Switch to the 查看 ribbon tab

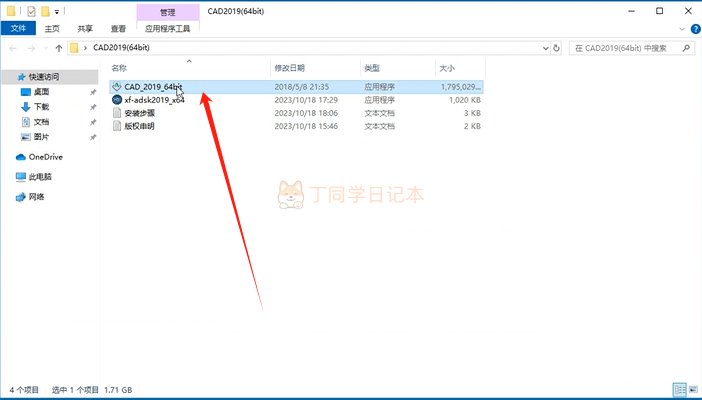(x=118, y=28)
